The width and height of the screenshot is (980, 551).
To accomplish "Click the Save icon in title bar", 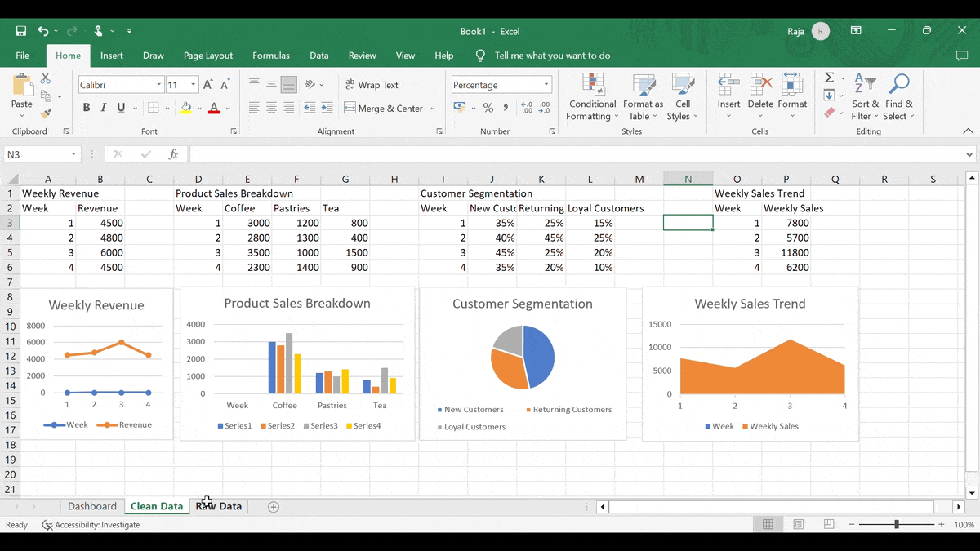I will click(21, 31).
